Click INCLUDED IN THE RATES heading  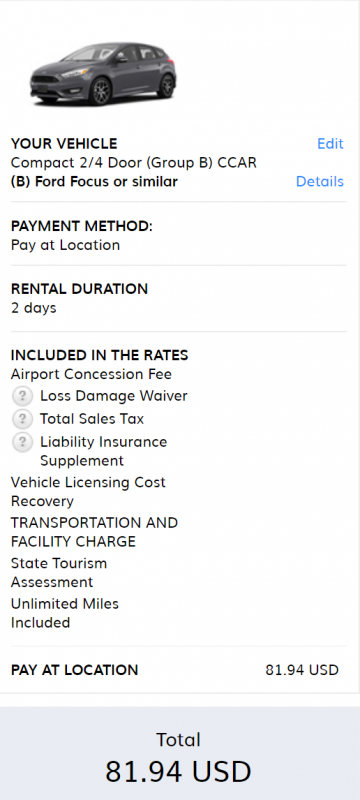[99, 355]
